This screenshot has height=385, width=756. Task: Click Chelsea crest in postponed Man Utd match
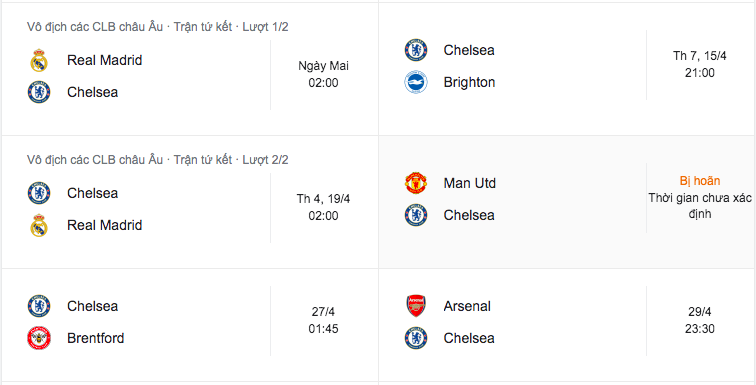click(416, 215)
